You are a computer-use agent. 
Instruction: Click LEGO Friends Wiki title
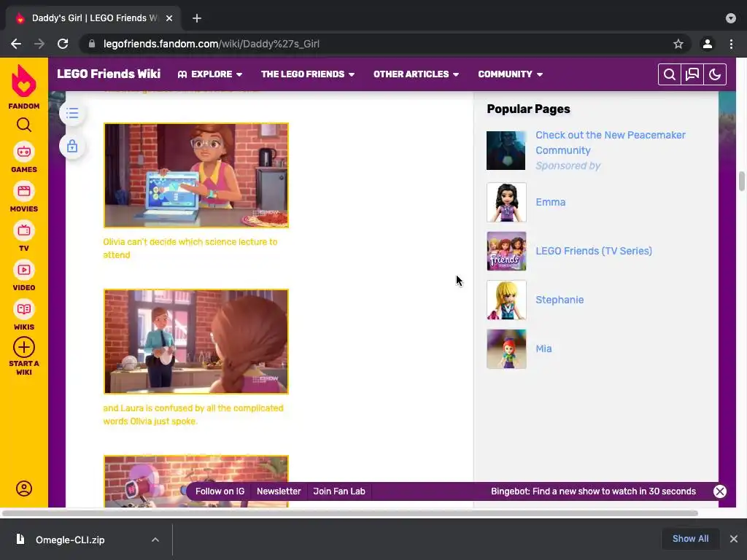(x=109, y=74)
